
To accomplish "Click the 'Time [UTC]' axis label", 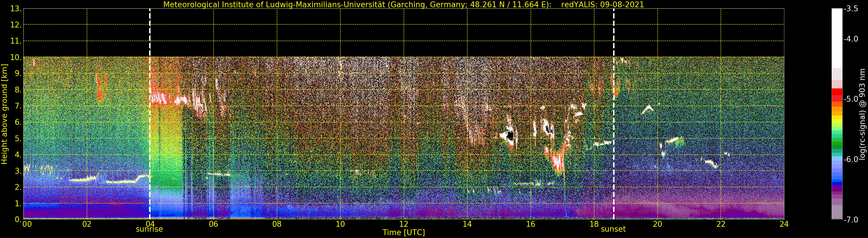I will point(403,233).
